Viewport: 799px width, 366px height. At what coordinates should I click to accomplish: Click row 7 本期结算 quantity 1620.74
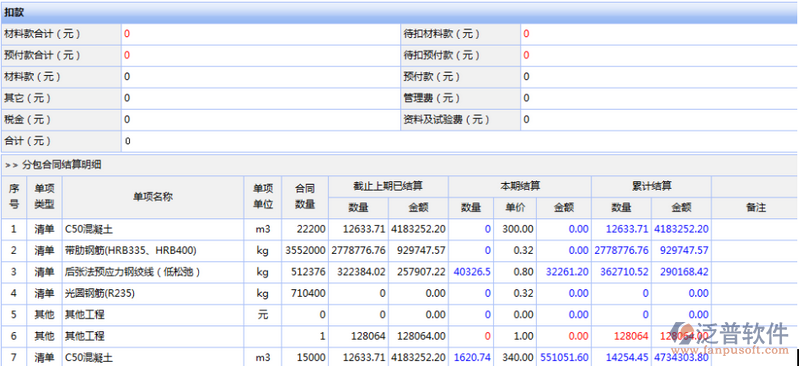pos(472,358)
